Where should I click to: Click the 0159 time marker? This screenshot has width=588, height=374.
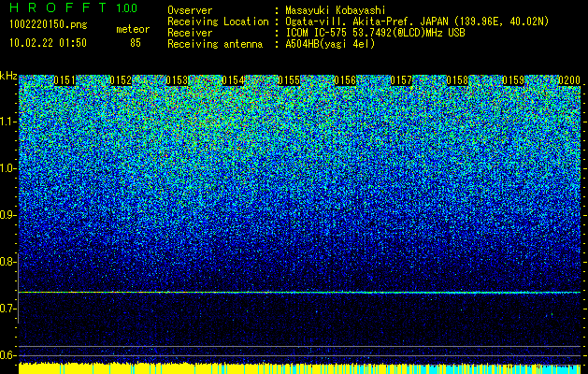click(513, 80)
